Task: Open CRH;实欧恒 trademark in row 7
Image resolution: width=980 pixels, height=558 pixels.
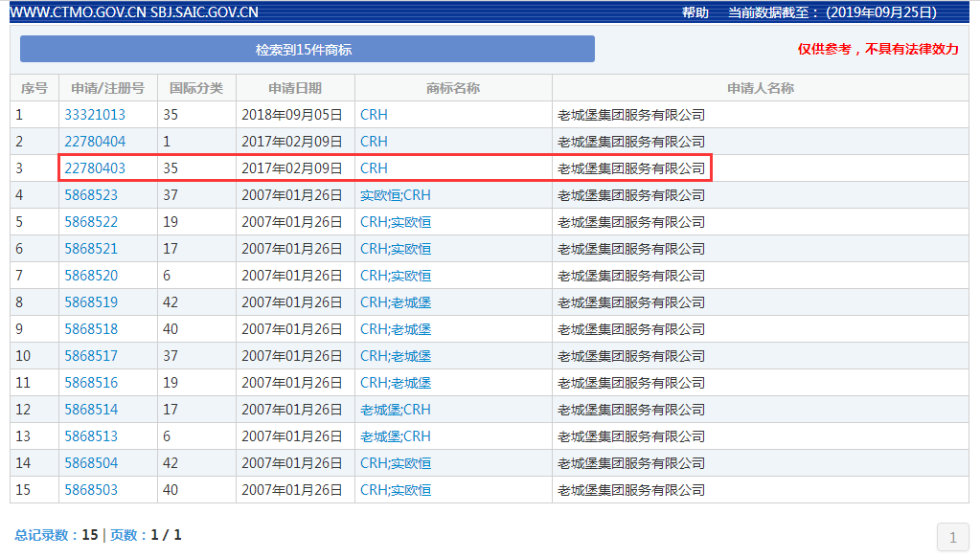Action: (x=396, y=276)
